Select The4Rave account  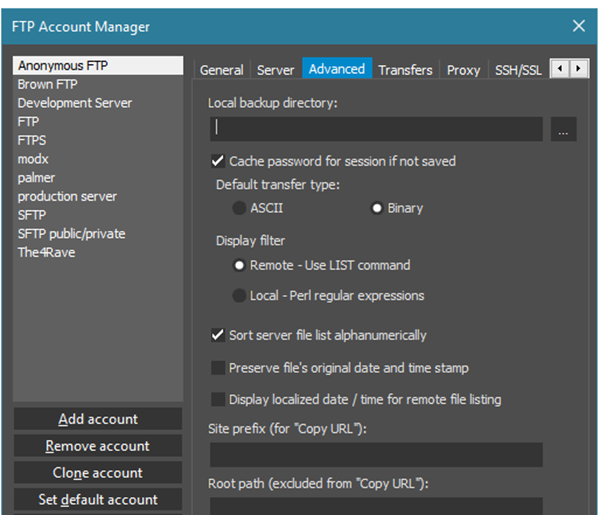coord(98,253)
